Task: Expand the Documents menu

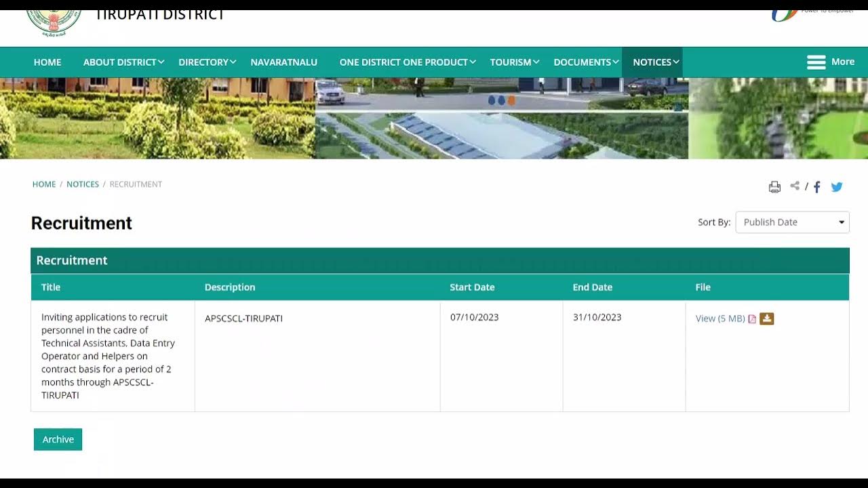Action: click(586, 62)
